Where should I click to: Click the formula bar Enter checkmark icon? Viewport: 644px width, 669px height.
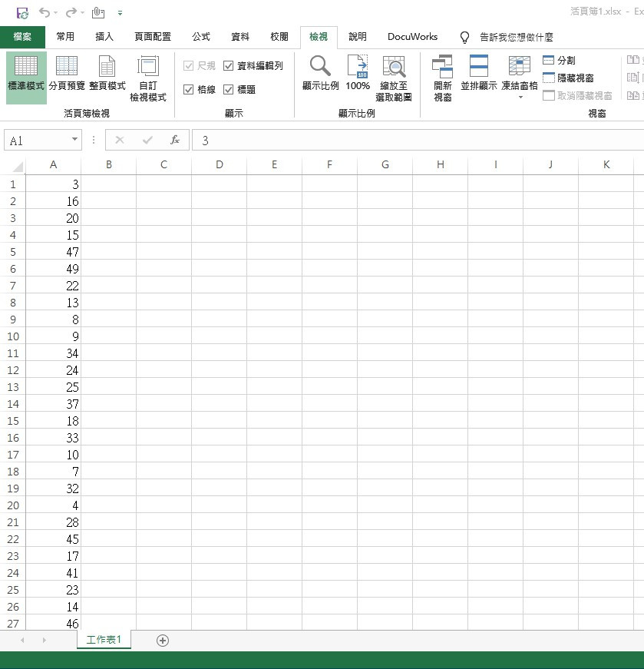point(147,140)
